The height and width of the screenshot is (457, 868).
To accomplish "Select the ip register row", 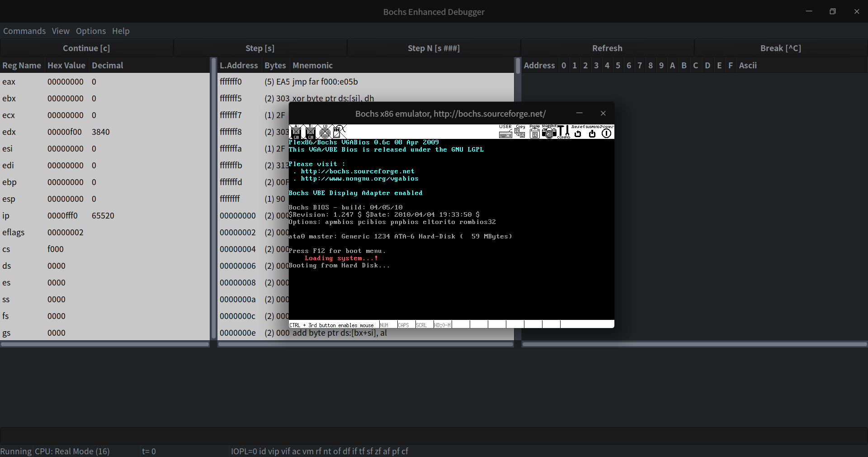I will pyautogui.click(x=105, y=216).
